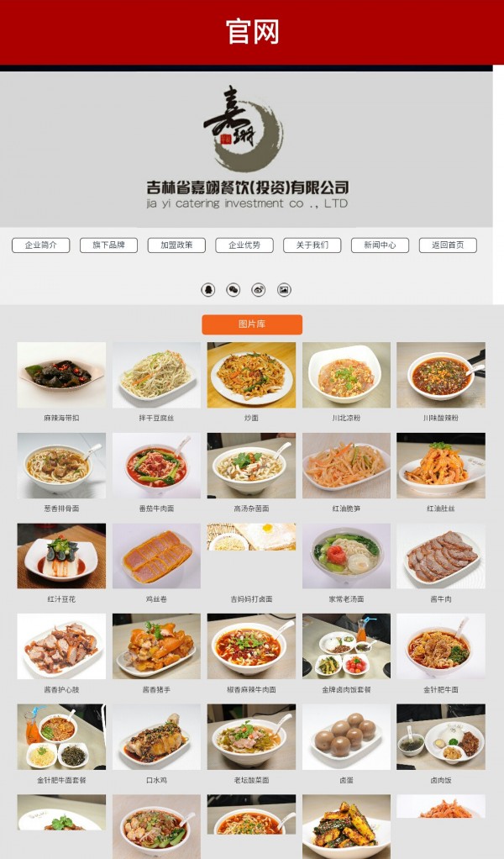The height and width of the screenshot is (859, 504).
Task: Visit the 新闻中心 page
Action: pyautogui.click(x=381, y=245)
